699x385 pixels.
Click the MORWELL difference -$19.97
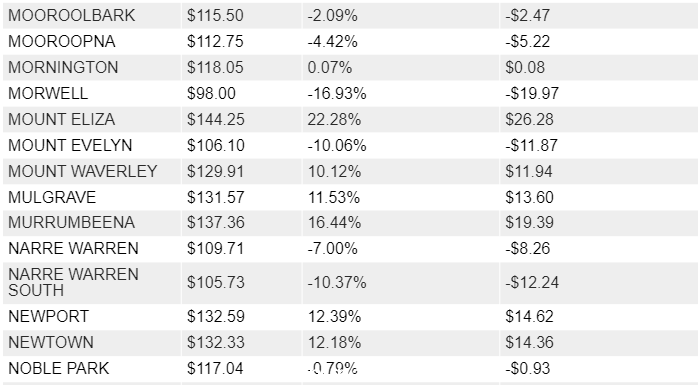point(532,93)
